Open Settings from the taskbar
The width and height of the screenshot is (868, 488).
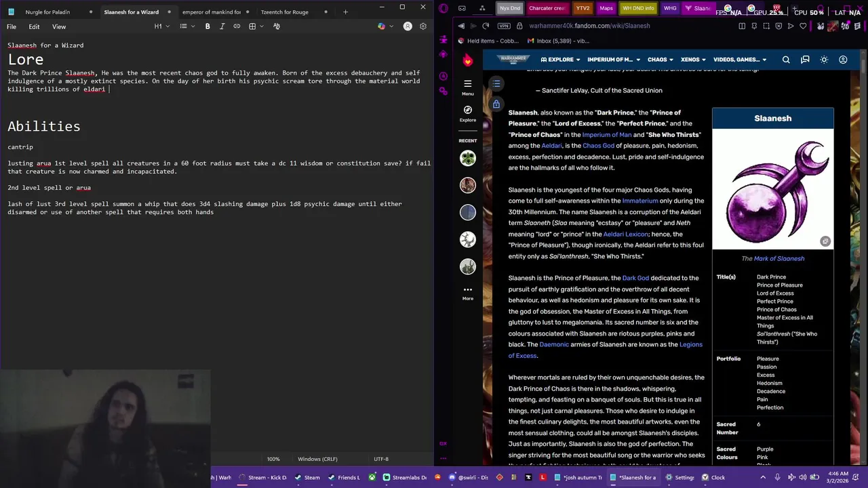[x=679, y=477]
